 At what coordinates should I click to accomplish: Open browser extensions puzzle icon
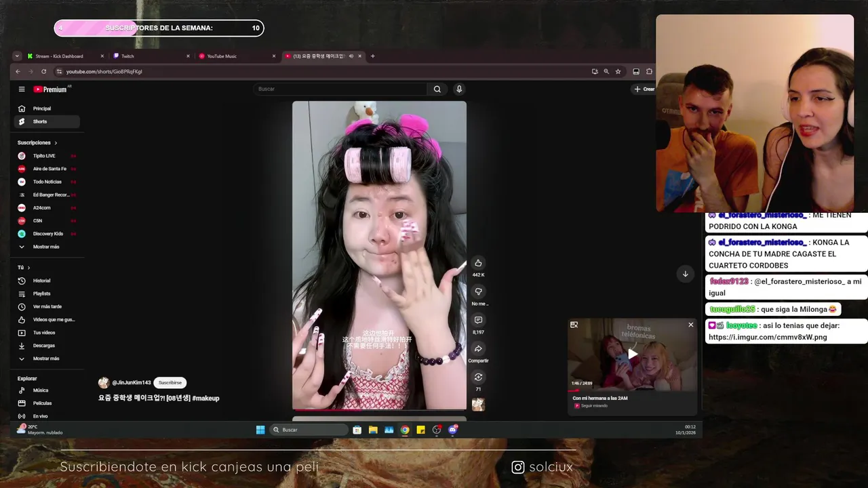tap(649, 71)
